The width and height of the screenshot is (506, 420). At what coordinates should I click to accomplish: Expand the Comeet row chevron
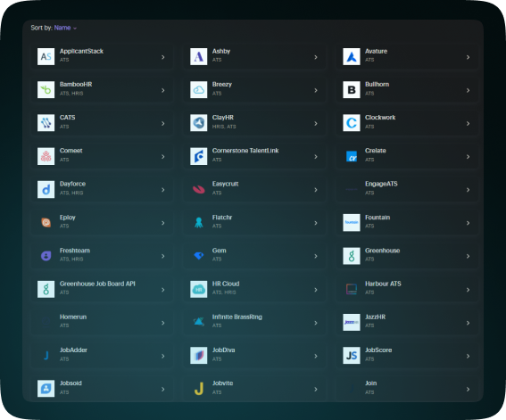coord(163,157)
